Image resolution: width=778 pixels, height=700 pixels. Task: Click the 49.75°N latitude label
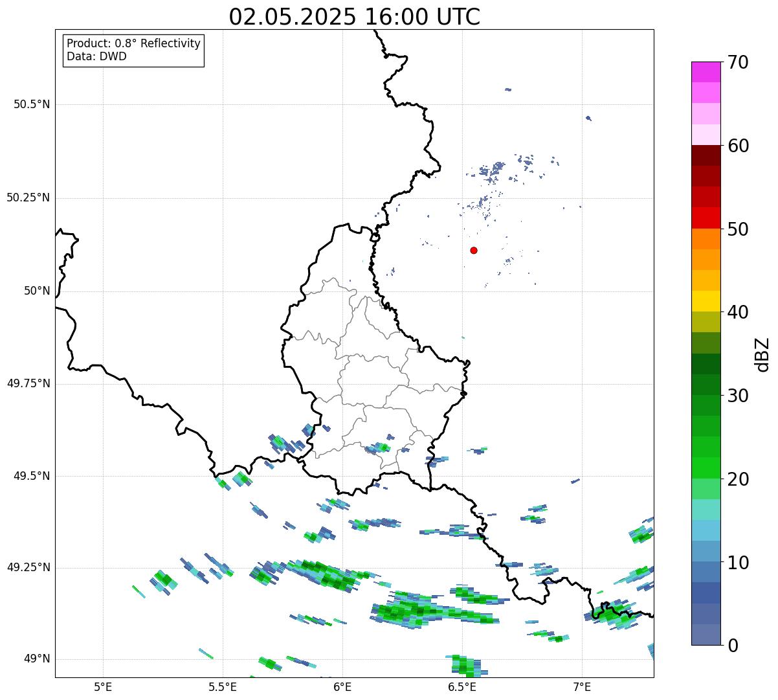click(28, 383)
